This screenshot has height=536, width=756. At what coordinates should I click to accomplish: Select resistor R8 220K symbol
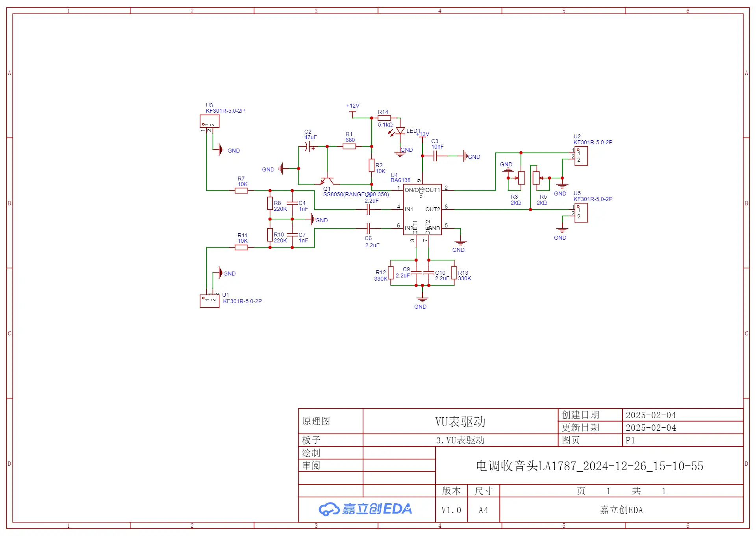tap(270, 203)
